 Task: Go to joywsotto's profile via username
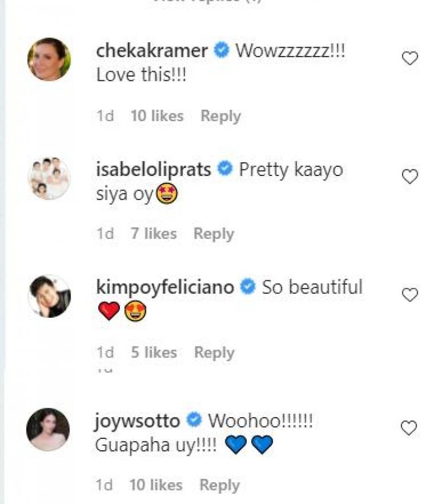click(138, 420)
